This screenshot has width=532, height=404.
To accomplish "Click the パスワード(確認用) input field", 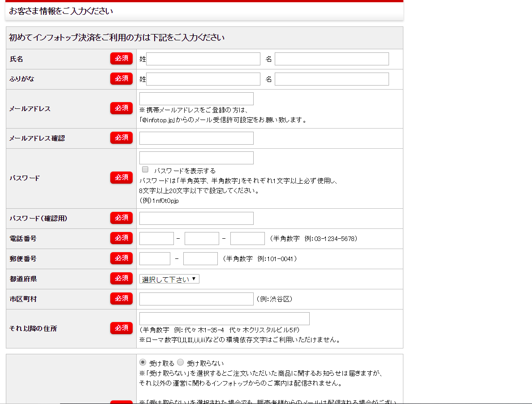I will (x=196, y=218).
